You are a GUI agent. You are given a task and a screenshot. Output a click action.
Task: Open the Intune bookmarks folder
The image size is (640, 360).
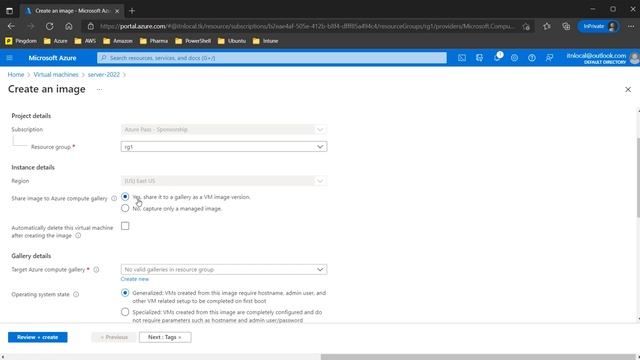[x=266, y=41]
